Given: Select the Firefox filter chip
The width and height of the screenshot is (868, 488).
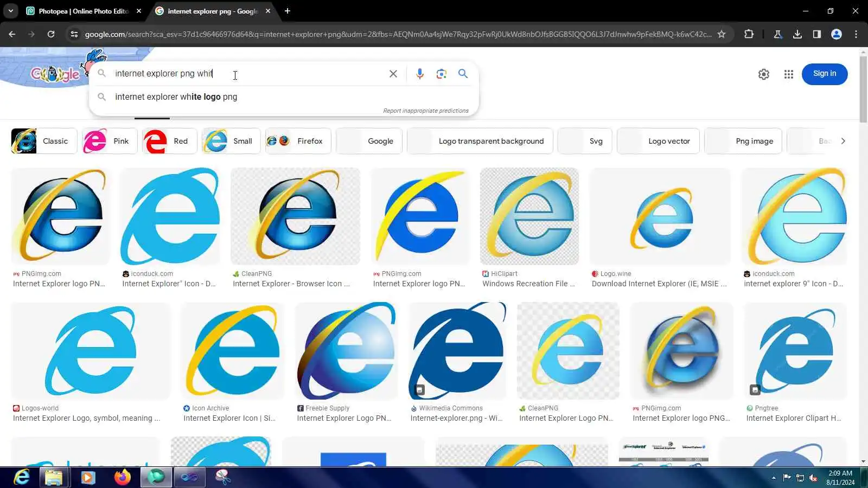Looking at the screenshot, I should coord(298,141).
